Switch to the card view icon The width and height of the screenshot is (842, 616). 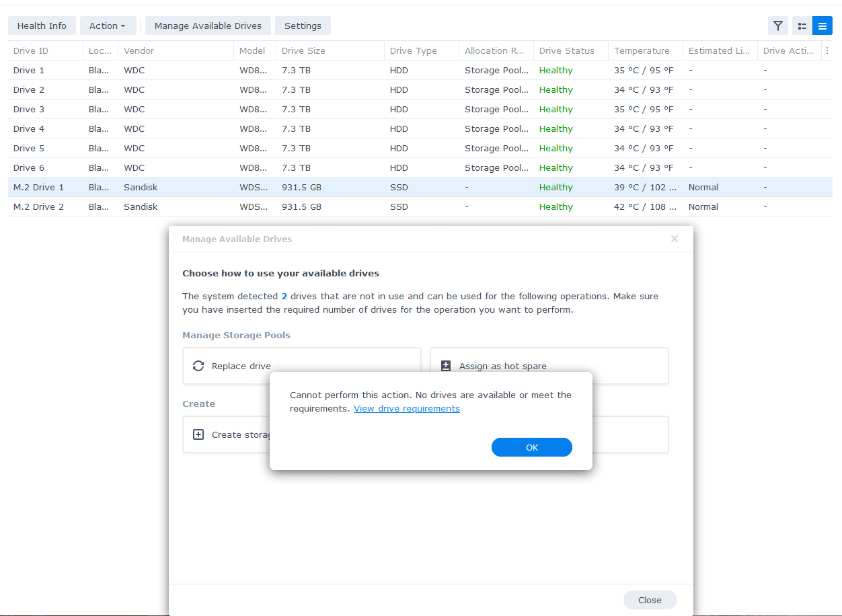tap(802, 26)
